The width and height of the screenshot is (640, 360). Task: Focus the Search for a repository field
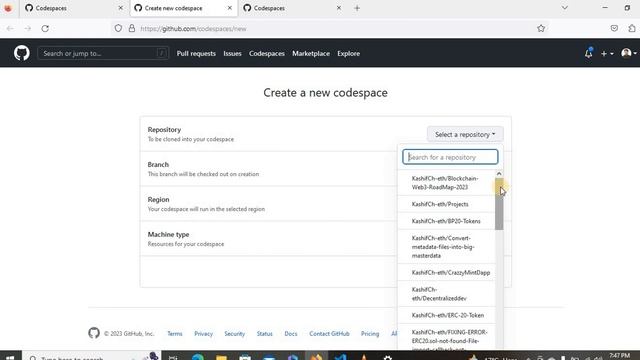450,157
